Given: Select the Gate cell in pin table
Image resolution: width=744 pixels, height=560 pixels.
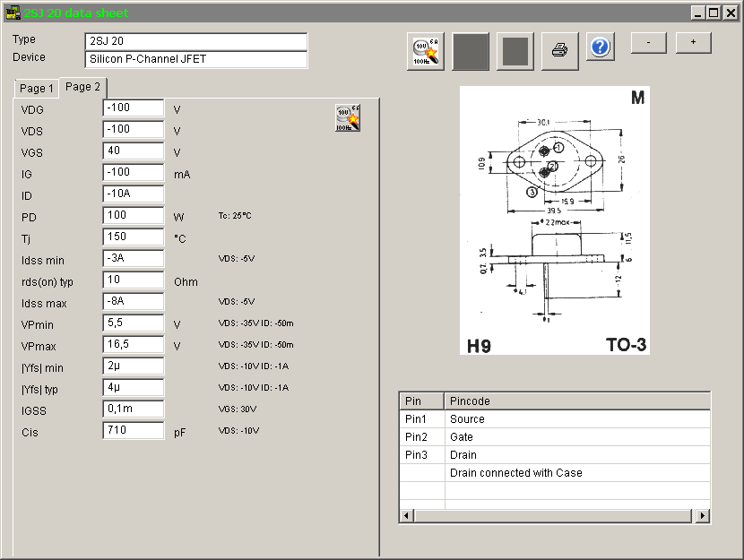Looking at the screenshot, I should click(x=577, y=437).
